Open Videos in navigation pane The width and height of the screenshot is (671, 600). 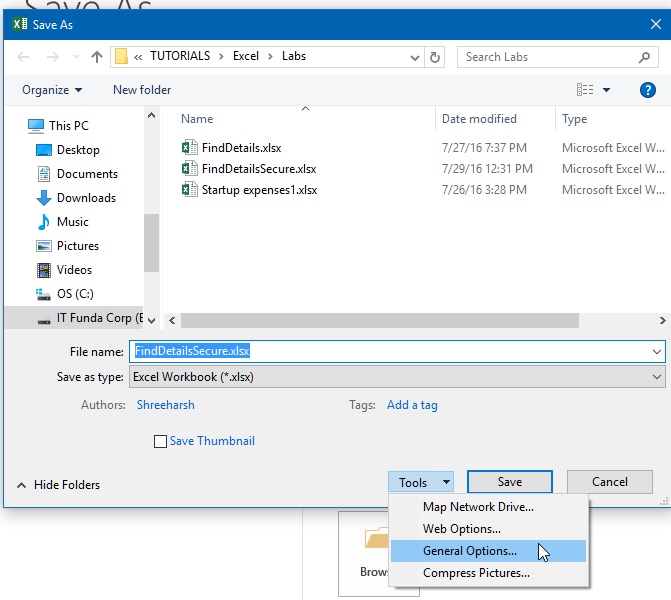74,270
